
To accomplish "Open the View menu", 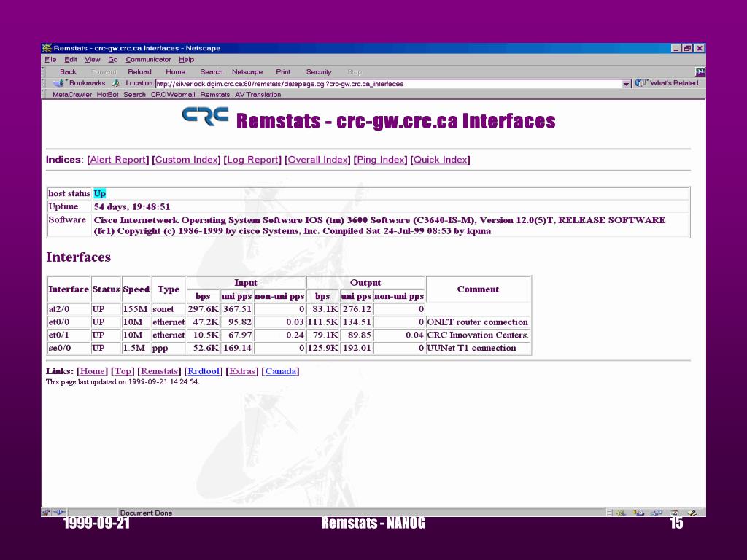I will 93,60.
